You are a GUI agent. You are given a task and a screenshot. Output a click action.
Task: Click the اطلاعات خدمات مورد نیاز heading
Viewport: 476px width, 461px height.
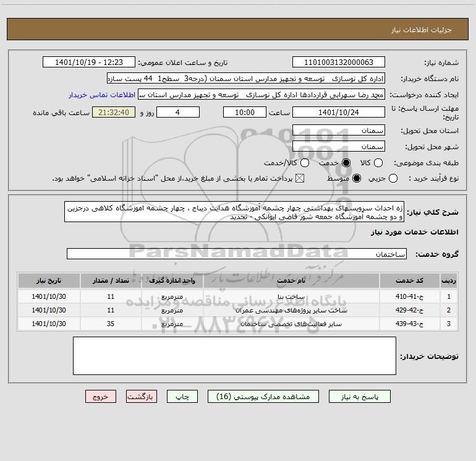[x=414, y=232]
